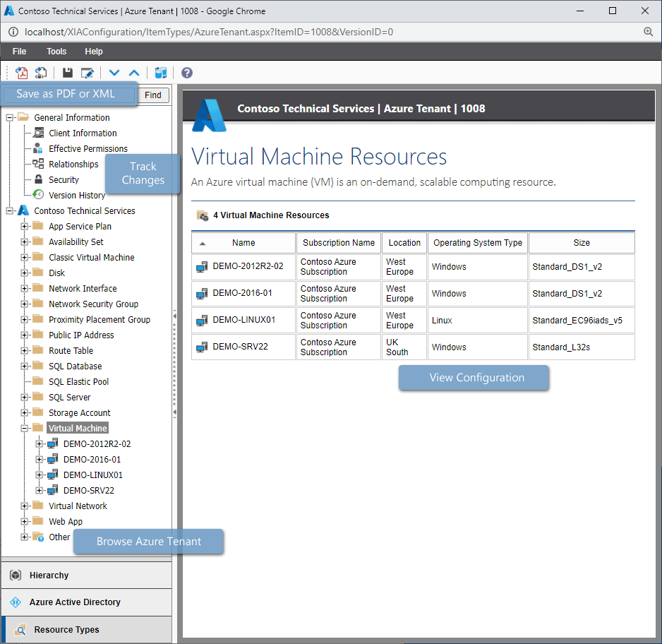The height and width of the screenshot is (644, 662).
Task: Click the help question mark icon
Action: point(187,73)
